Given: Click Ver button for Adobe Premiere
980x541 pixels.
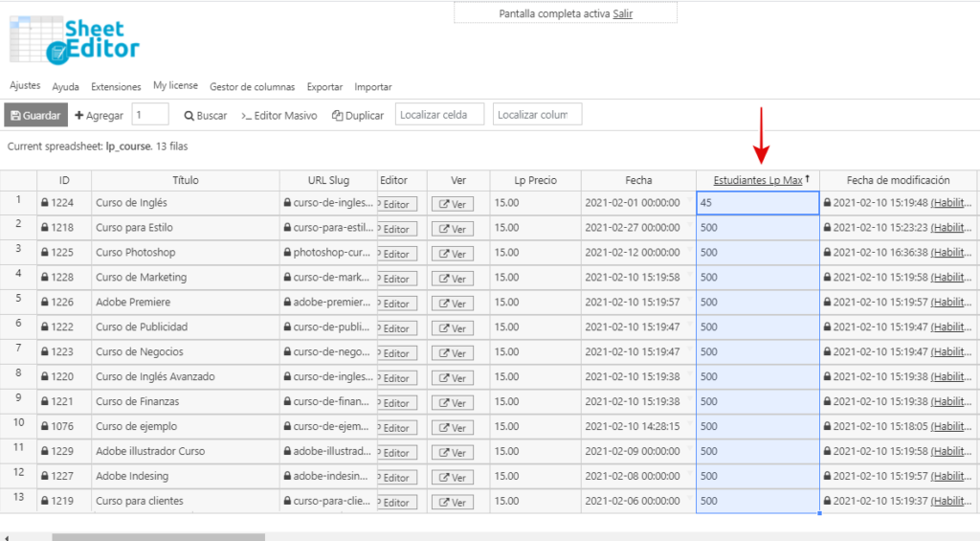Looking at the screenshot, I should [x=453, y=304].
